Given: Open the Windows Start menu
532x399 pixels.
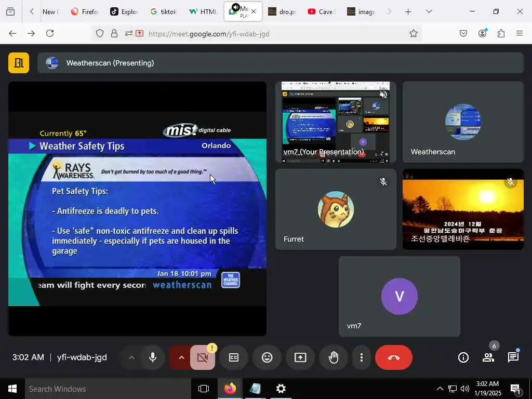Looking at the screenshot, I should [12, 389].
